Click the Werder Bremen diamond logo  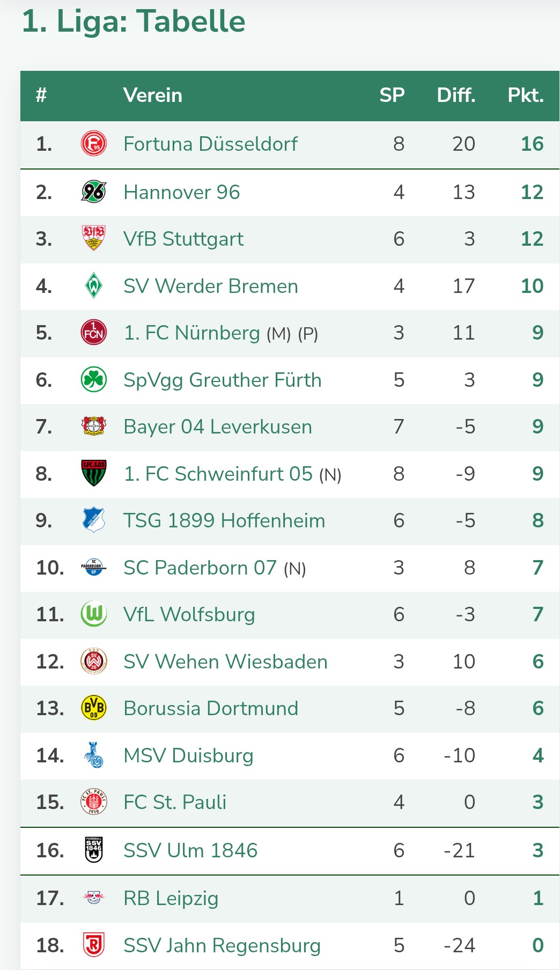[x=93, y=285]
